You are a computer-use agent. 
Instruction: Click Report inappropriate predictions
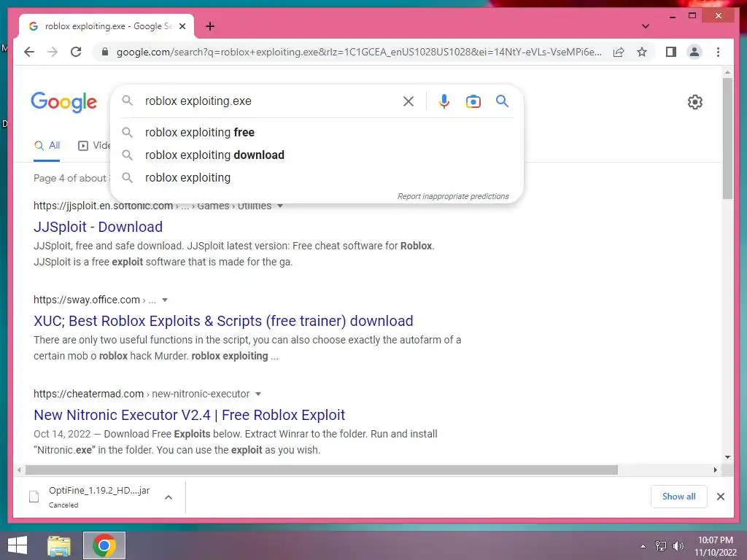[x=453, y=196]
